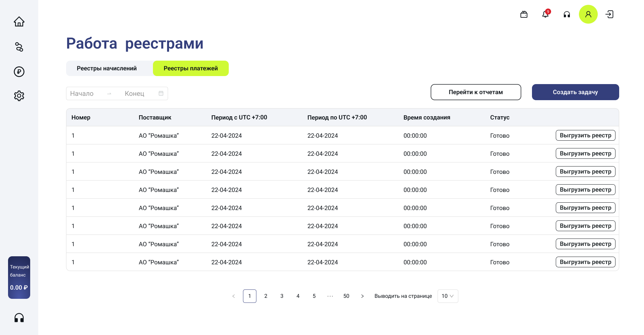Click the green user profile avatar
Viewport: 644px width, 335px height.
click(588, 14)
